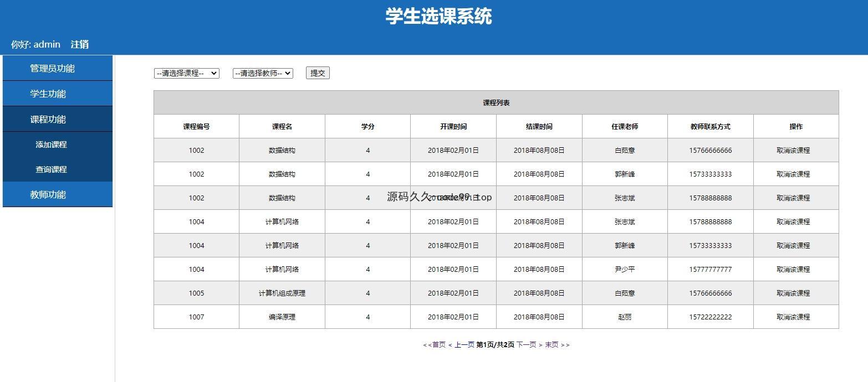The image size is (868, 382).
Task: Click the 课程列表 table title
Action: pos(496,103)
